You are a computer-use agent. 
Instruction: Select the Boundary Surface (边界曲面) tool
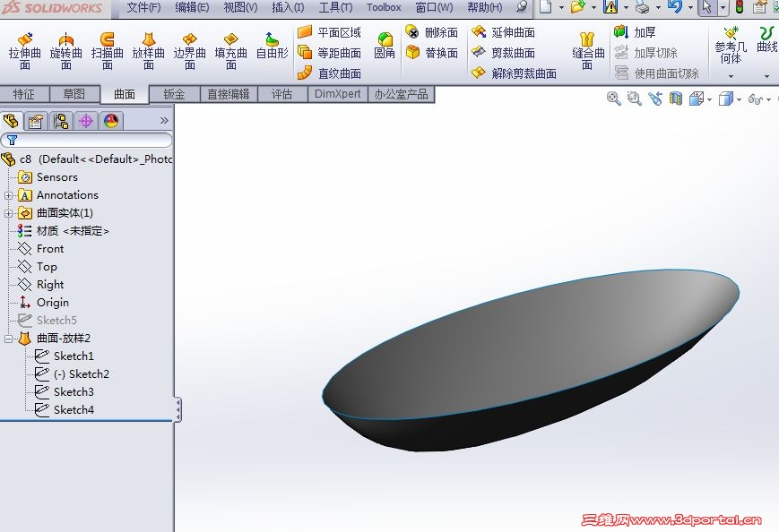pos(190,51)
